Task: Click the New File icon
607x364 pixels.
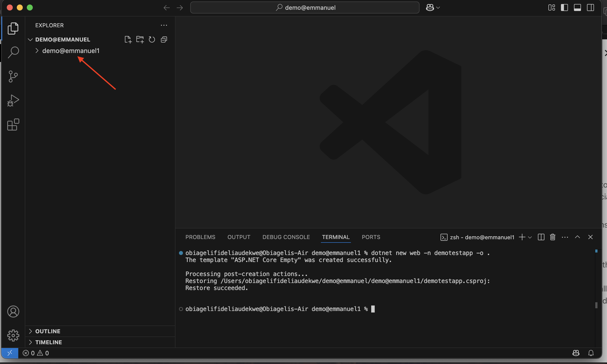Action: pos(128,39)
